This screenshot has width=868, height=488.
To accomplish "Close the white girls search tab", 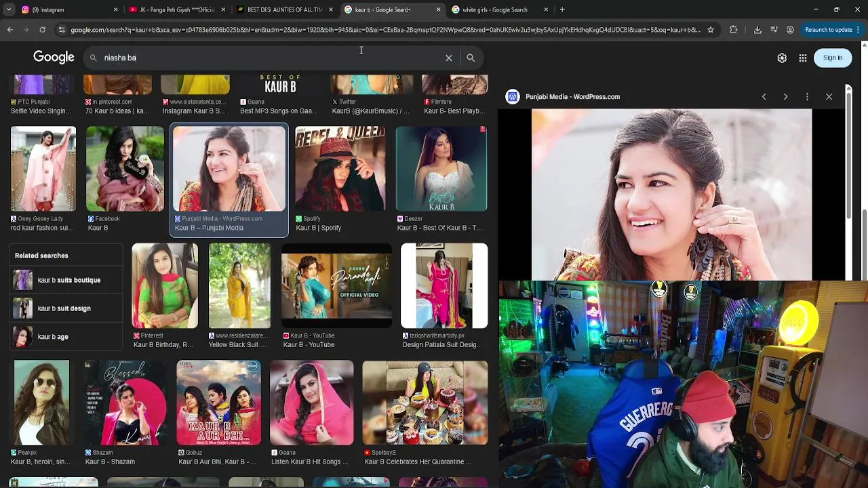I will coord(546,9).
